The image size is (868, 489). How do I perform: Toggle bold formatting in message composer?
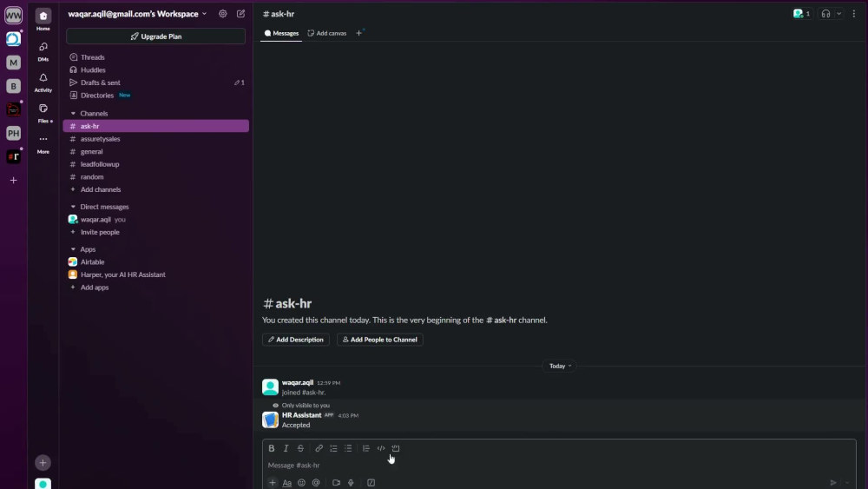[271, 448]
